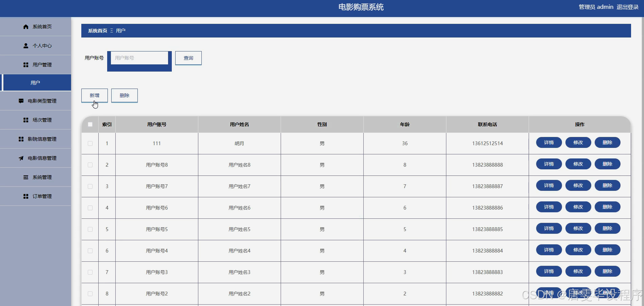Click 删除 for 用户账号3
Viewport: 644px width, 306px height.
(x=608, y=271)
